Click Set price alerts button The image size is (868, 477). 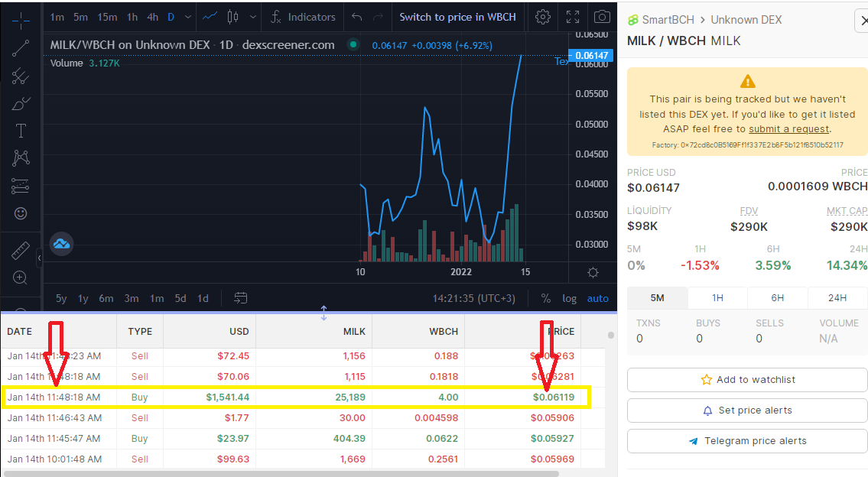click(x=747, y=410)
